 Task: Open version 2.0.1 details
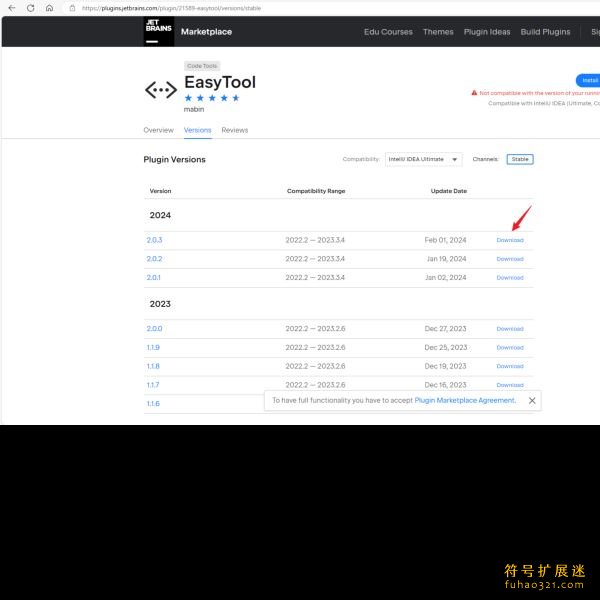pos(153,277)
